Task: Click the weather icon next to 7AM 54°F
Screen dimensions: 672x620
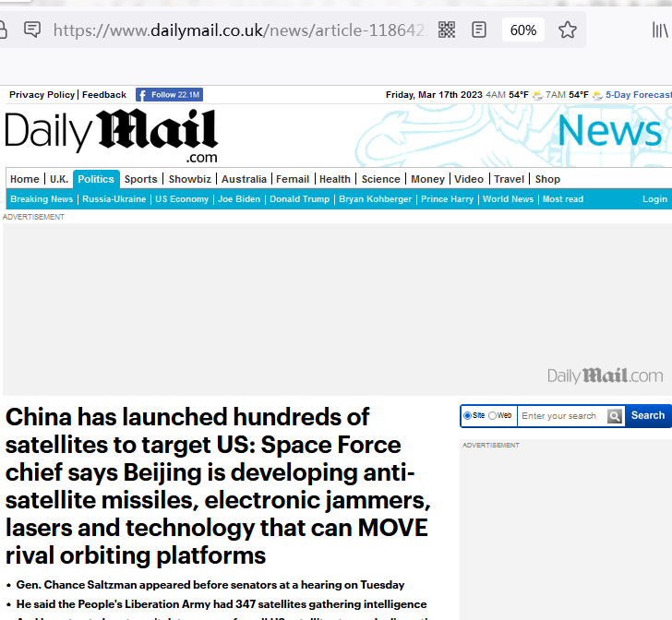Action: pos(597,95)
